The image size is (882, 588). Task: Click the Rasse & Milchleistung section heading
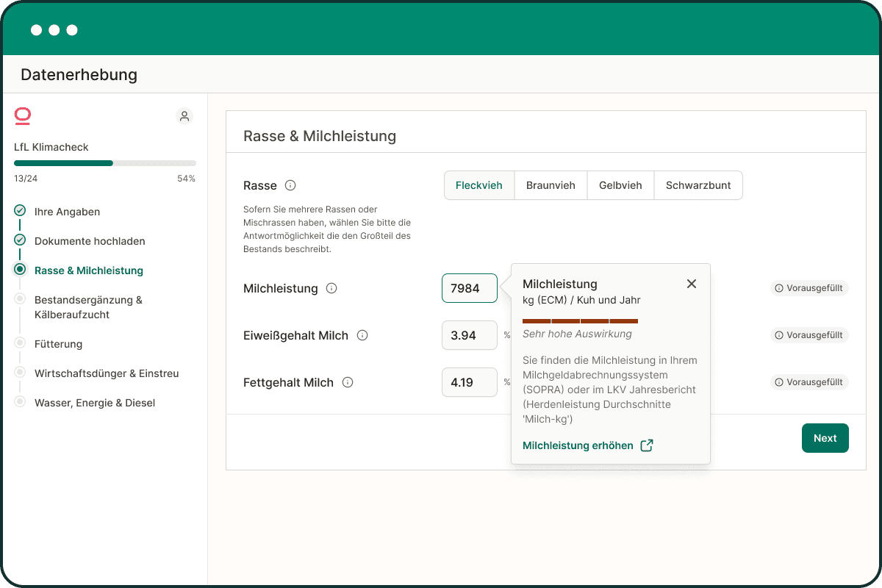click(320, 136)
